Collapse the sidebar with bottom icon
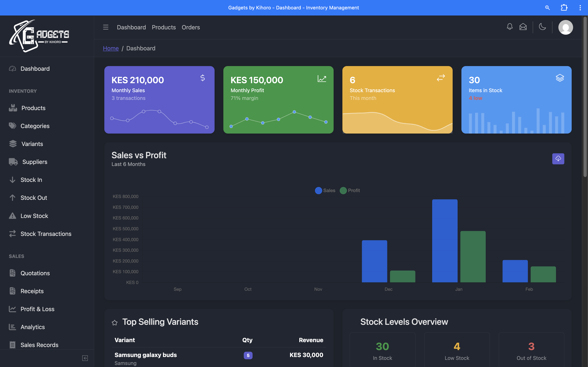 (85, 358)
